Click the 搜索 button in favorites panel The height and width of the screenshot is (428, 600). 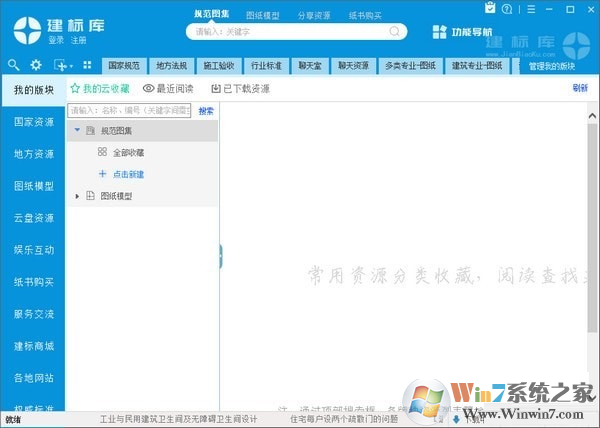click(x=206, y=111)
